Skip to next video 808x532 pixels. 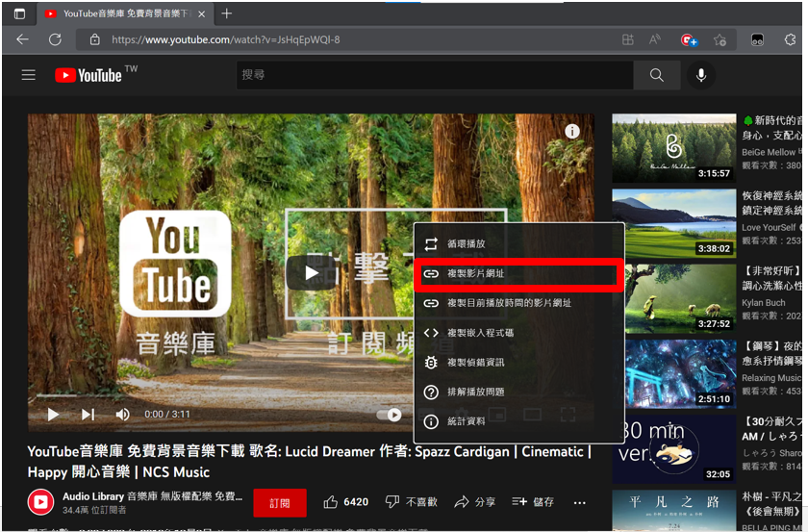pyautogui.click(x=88, y=415)
